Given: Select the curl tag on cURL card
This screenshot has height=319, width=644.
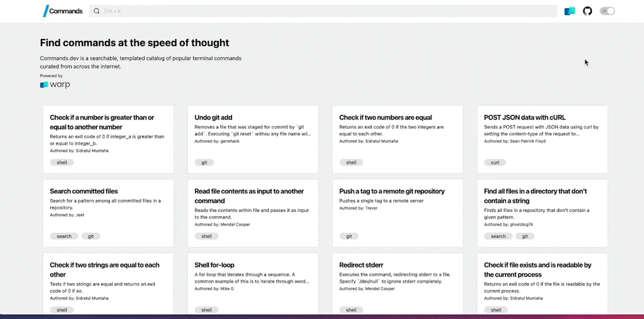Looking at the screenshot, I should [x=496, y=162].
